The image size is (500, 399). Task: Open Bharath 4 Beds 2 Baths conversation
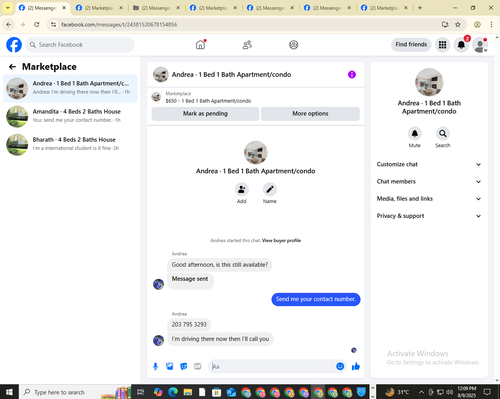[70, 144]
